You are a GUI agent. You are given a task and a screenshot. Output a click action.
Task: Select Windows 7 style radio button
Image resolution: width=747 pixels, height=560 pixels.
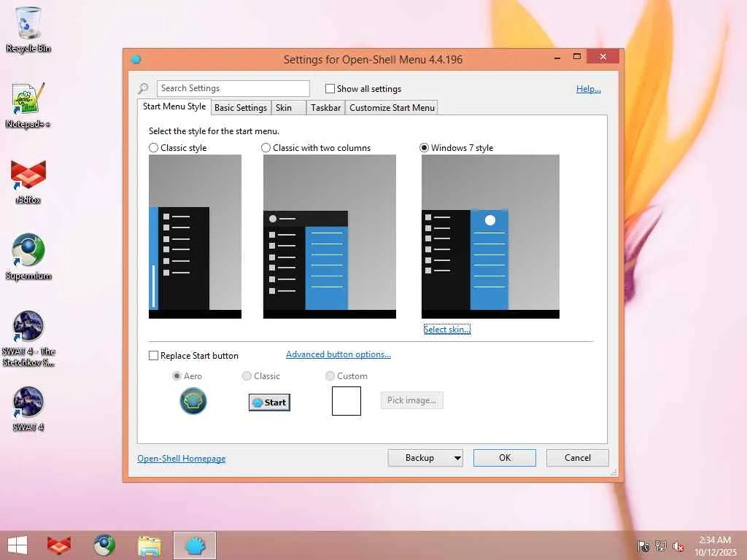(424, 147)
